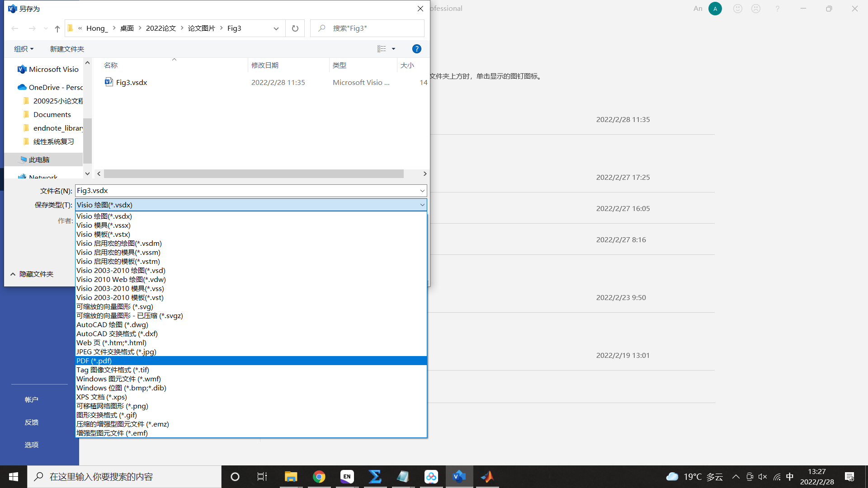Click the Visio account avatar icon
868x488 pixels.
(x=715, y=9)
